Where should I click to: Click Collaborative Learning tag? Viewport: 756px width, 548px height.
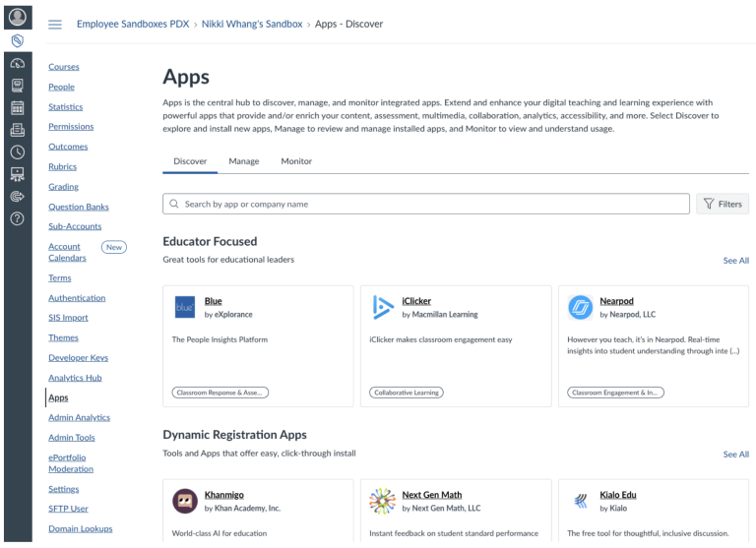click(x=407, y=393)
